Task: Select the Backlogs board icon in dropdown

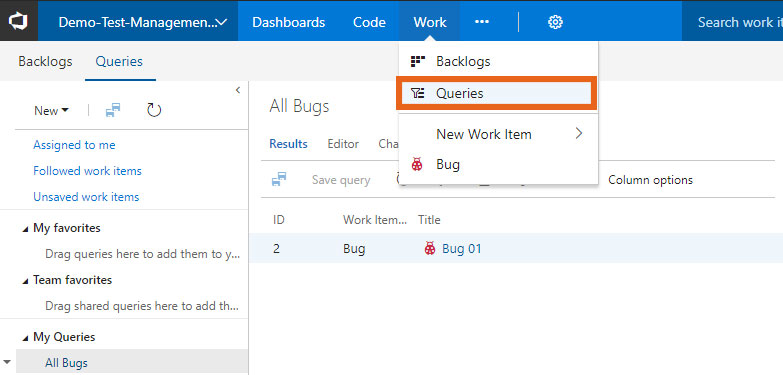Action: coord(417,61)
